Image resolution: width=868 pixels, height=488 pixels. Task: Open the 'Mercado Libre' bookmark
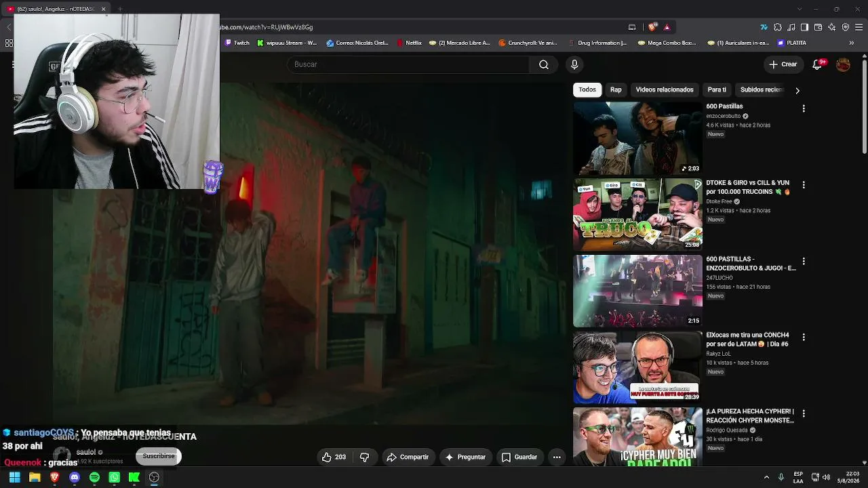[x=460, y=43]
